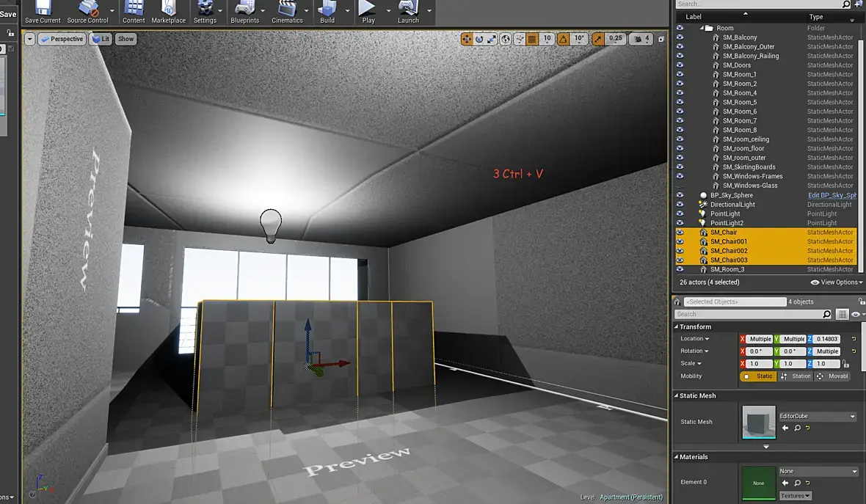Toggle the Scale lock ratio icon
Screen dimensions: 866x504
845,364
